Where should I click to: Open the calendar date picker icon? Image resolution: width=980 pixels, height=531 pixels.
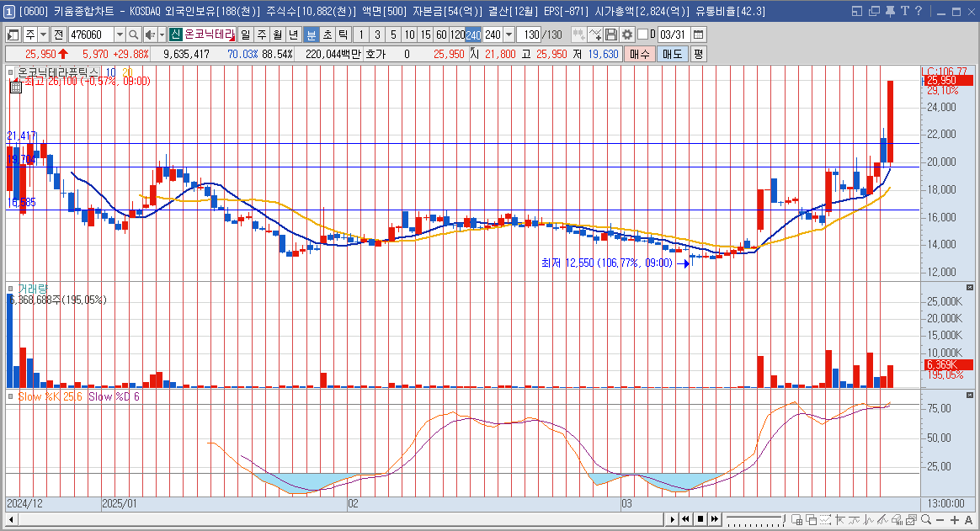point(699,35)
